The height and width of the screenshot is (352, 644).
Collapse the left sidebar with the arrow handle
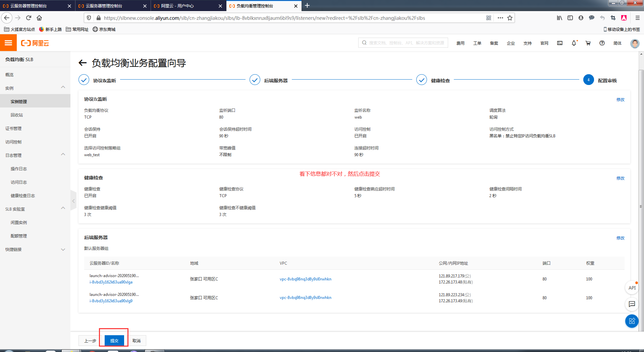pos(73,201)
